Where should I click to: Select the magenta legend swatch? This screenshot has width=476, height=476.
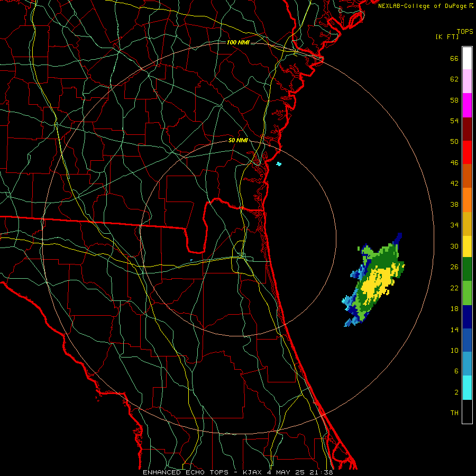tap(467, 105)
